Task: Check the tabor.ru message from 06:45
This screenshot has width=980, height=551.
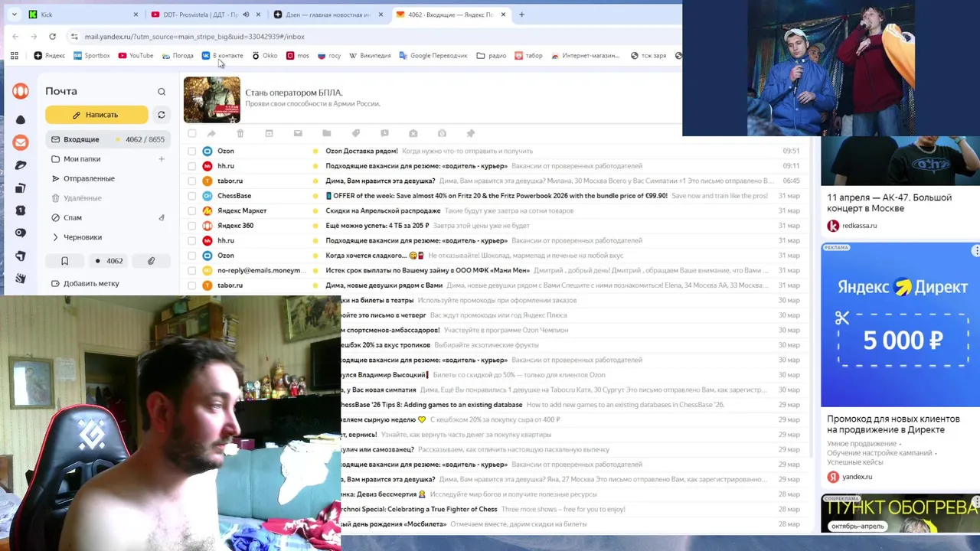Action: point(191,181)
